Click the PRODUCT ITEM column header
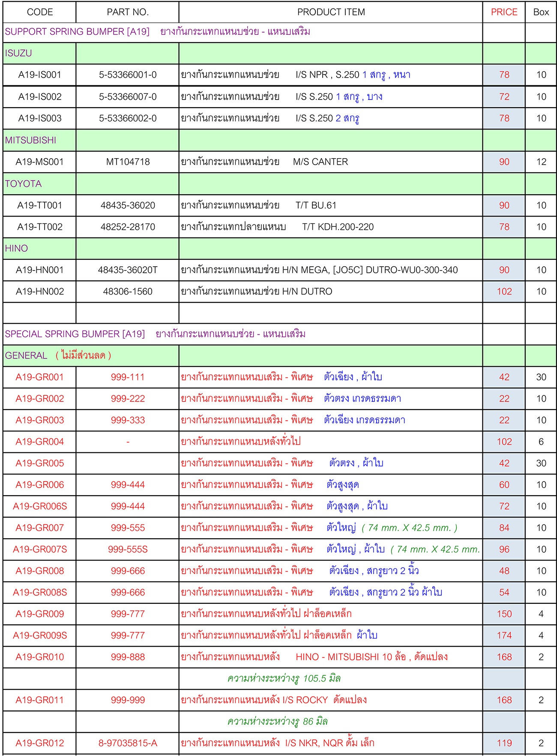 (331, 12)
